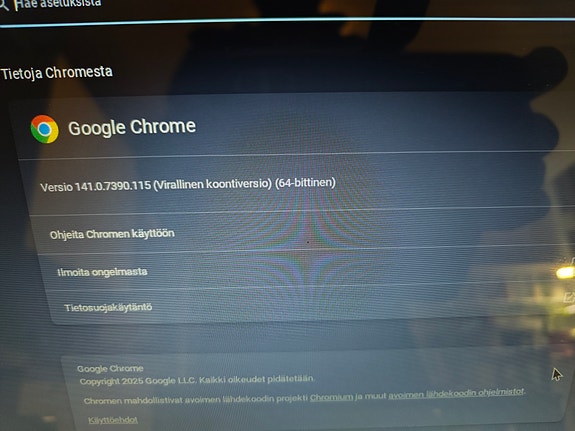Screen dimensions: 575x431
Task: Click the 64-bittinen label in version line
Action: (305, 182)
